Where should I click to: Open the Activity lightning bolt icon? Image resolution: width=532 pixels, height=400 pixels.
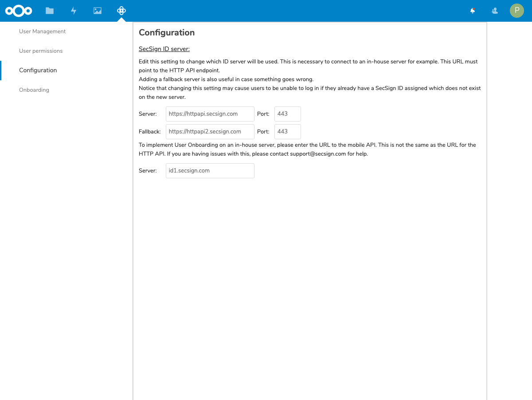click(x=74, y=11)
